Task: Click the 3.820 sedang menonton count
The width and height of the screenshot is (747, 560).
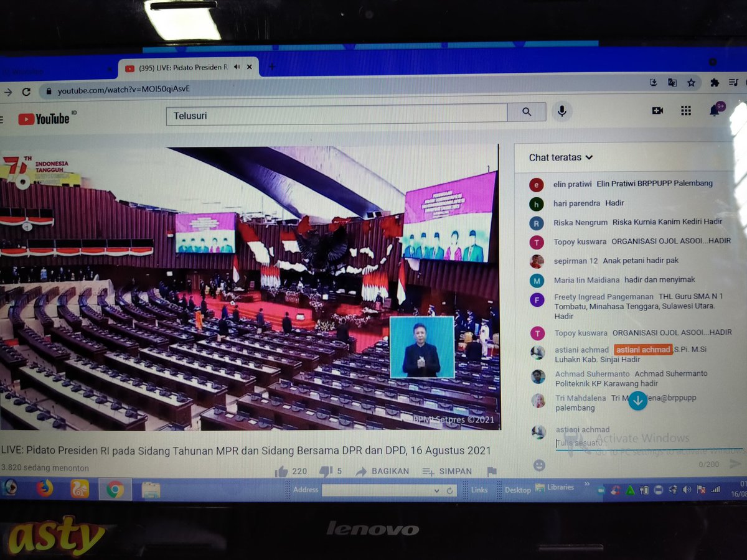Action: point(44,467)
